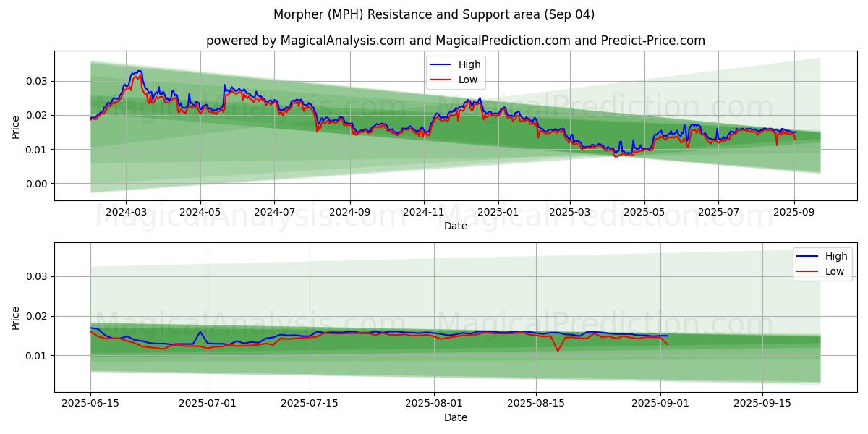Click the '2024-11' tick label on the upper date axis
This screenshot has height=434, width=868.
(423, 213)
